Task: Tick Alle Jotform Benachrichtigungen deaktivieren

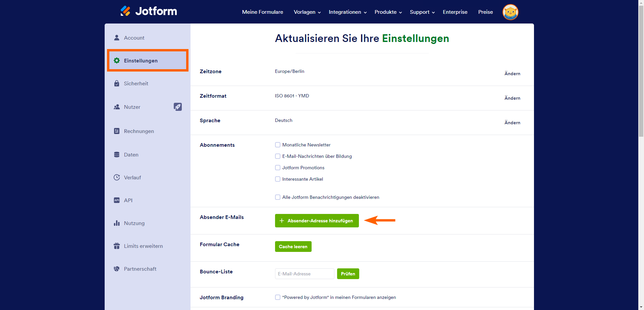Action: click(278, 197)
